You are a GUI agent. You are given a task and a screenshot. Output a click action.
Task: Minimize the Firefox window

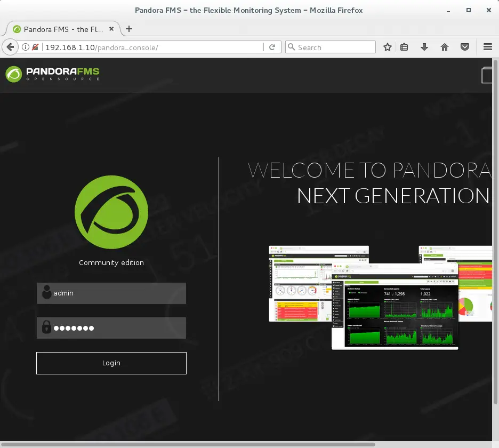[448, 11]
